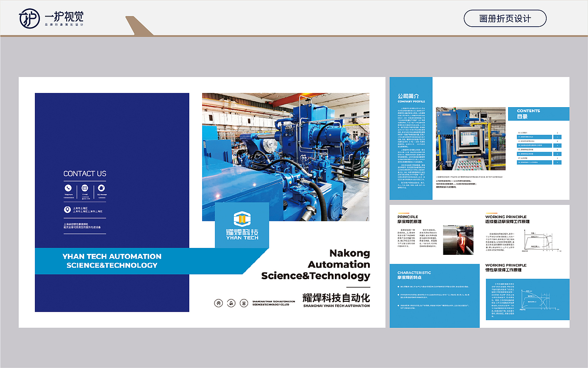Click the 一护视觉 circular logo
Viewport: 588px width, 368px height.
click(30, 18)
